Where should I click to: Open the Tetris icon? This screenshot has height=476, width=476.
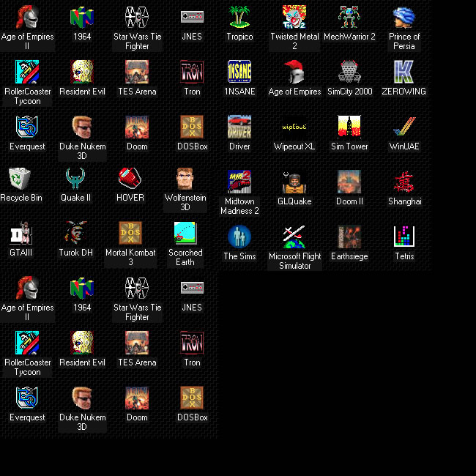404,237
